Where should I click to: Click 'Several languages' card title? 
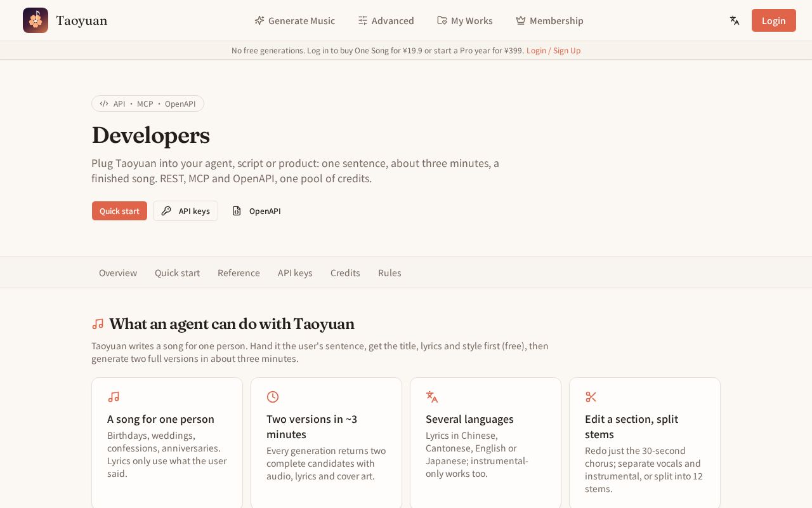click(469, 419)
